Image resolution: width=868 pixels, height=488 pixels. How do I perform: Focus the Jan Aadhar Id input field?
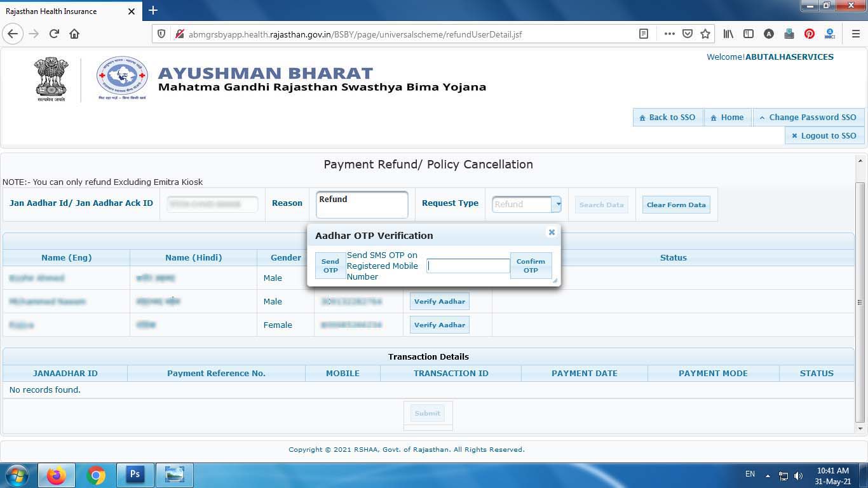(x=212, y=204)
